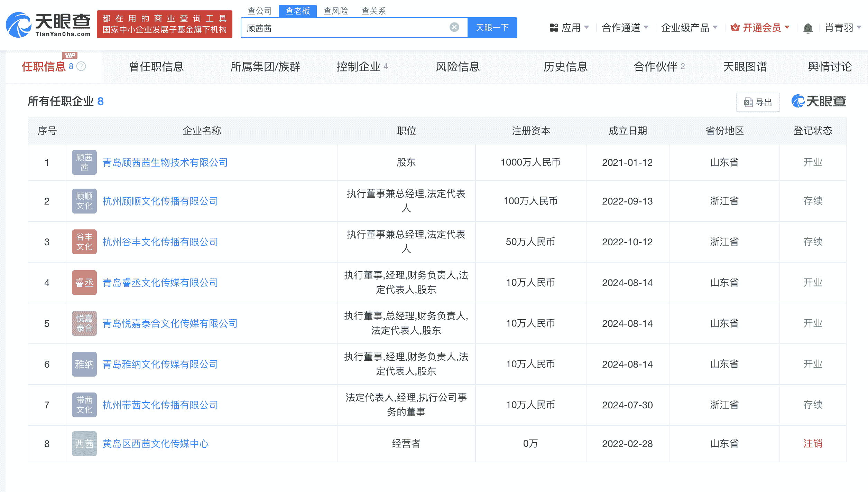Click the 导出 export button

click(x=759, y=102)
